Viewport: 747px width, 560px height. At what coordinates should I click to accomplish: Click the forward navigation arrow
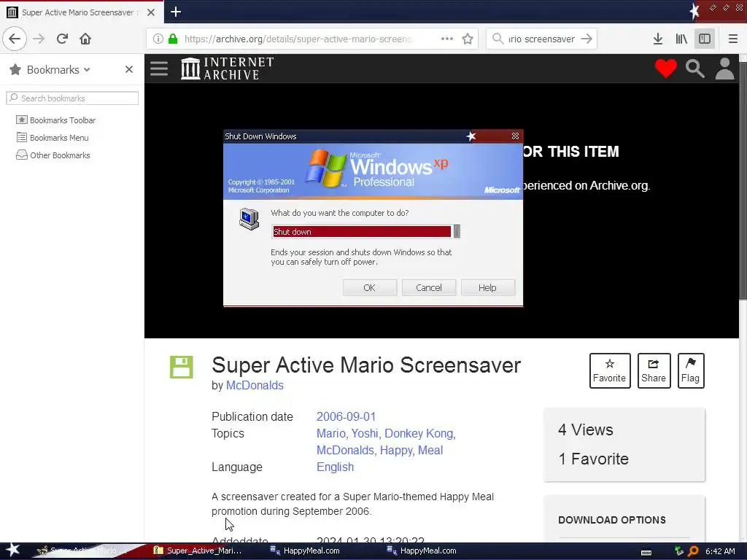pos(39,39)
